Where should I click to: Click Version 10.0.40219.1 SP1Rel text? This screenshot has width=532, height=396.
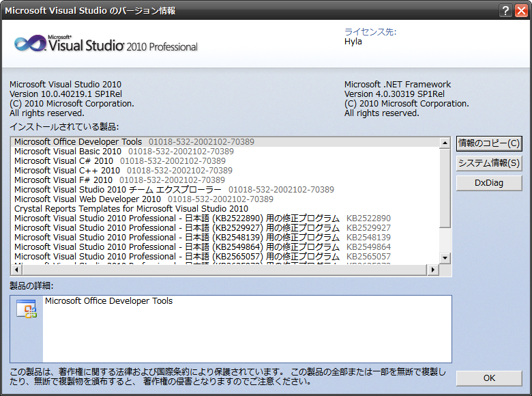point(65,94)
